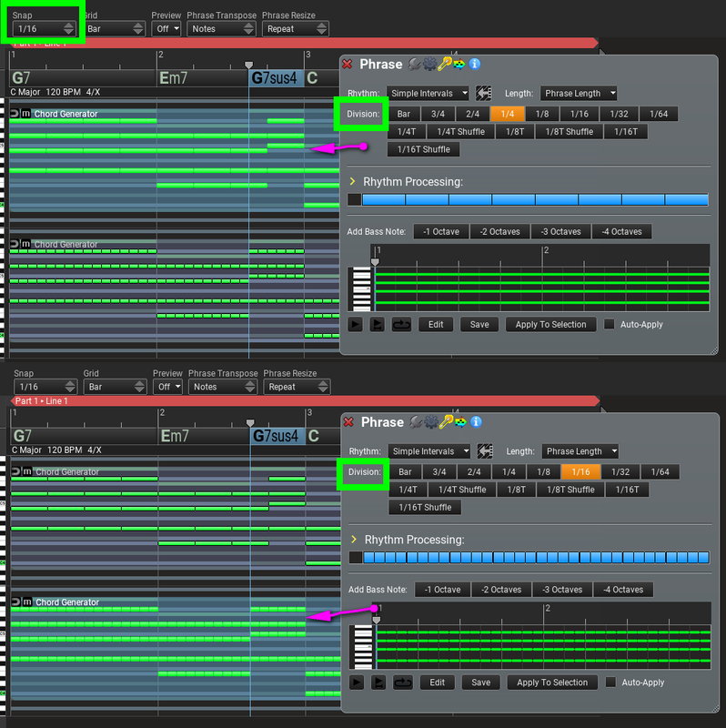Select 1/16T Shuffle division in lower panel
This screenshot has height=728, width=726.
click(425, 508)
